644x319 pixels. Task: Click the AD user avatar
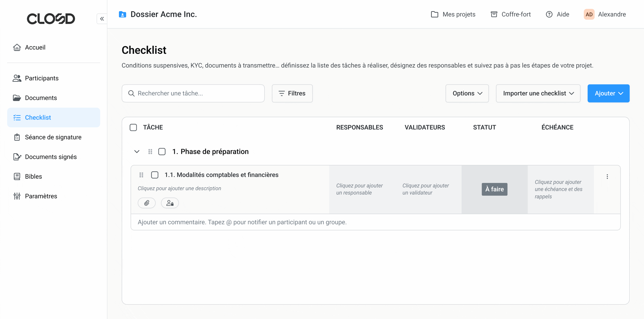pyautogui.click(x=589, y=14)
